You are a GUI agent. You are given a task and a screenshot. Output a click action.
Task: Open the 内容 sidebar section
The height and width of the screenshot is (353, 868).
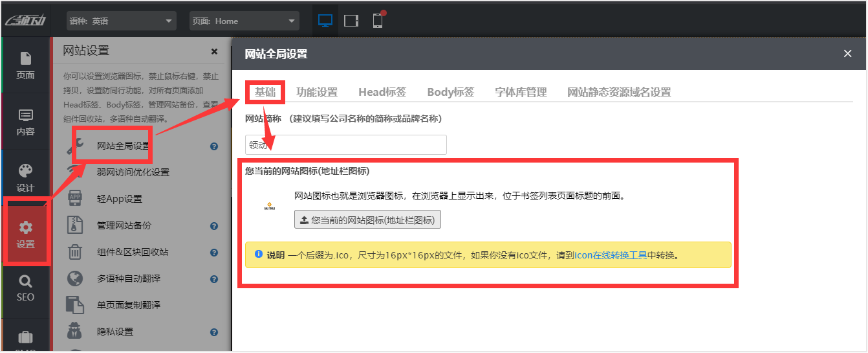click(x=25, y=122)
